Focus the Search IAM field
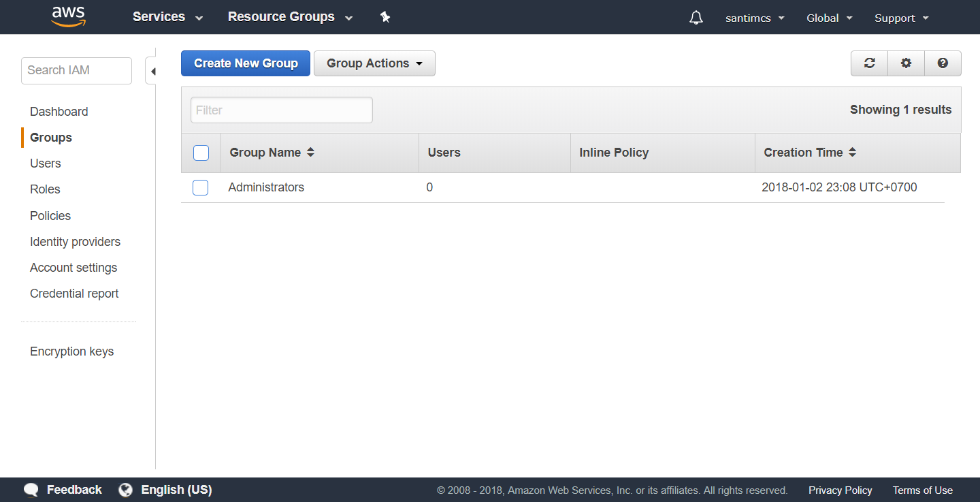980x502 pixels. coord(76,71)
